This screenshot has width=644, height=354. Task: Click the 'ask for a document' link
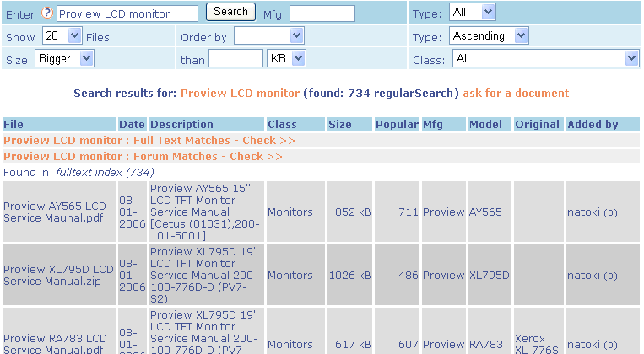516,93
